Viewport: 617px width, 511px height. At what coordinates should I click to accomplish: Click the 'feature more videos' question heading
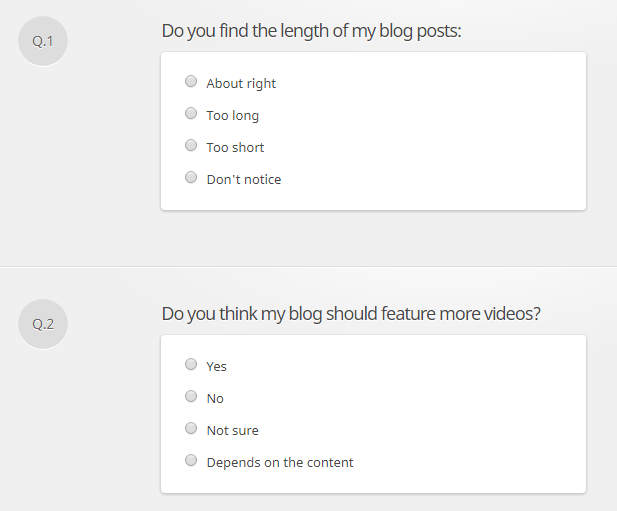(x=351, y=314)
